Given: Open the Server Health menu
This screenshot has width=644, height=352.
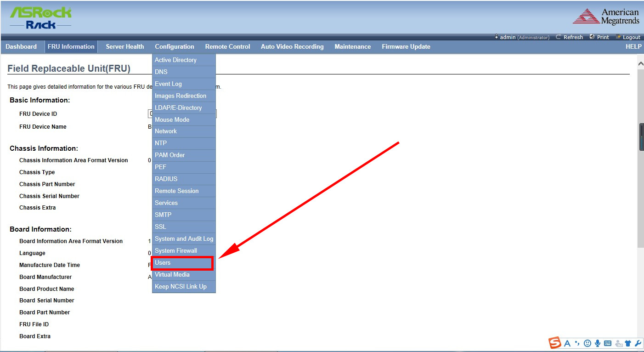Looking at the screenshot, I should tap(124, 46).
